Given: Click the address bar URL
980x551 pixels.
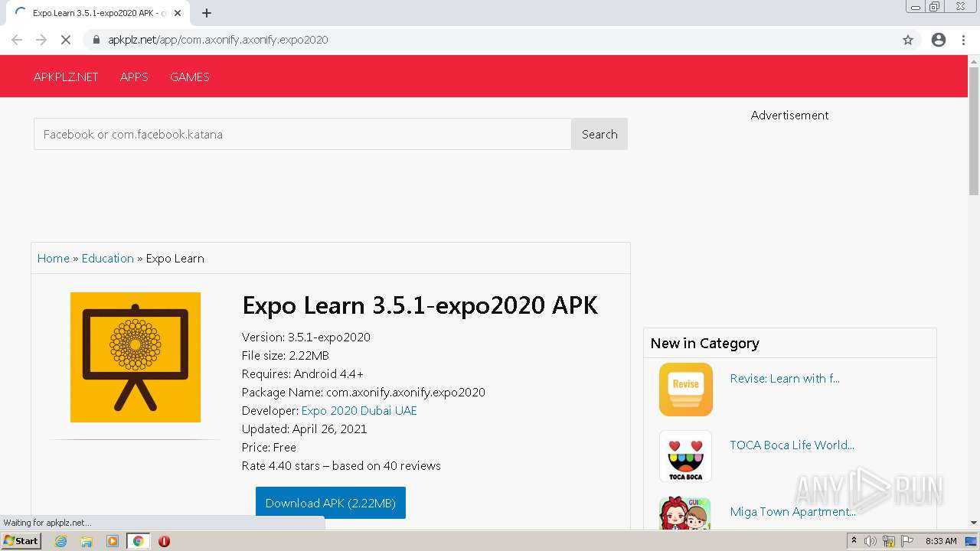Looking at the screenshot, I should tap(218, 40).
